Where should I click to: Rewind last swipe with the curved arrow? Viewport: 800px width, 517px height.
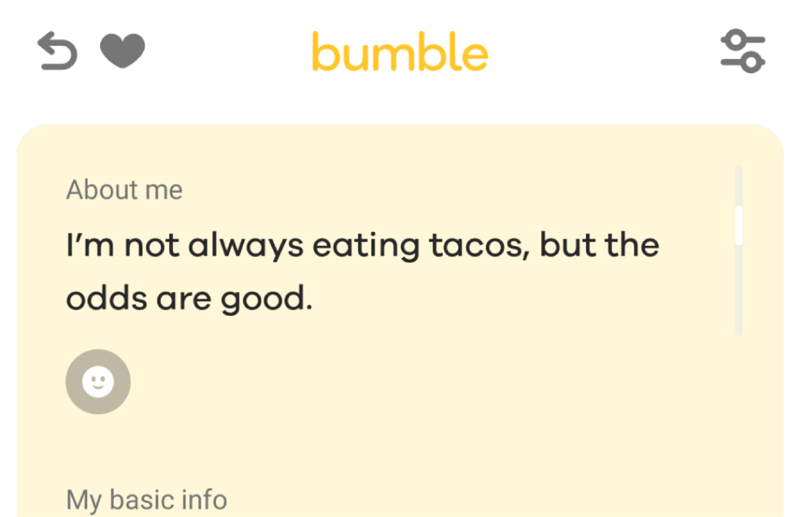(x=57, y=51)
